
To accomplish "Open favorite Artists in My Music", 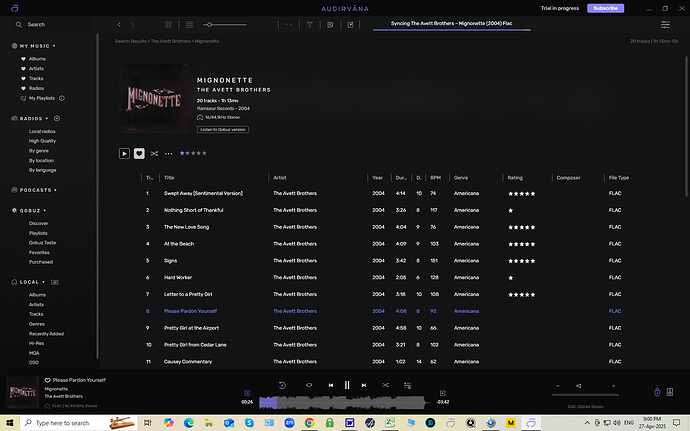I will pyautogui.click(x=36, y=69).
